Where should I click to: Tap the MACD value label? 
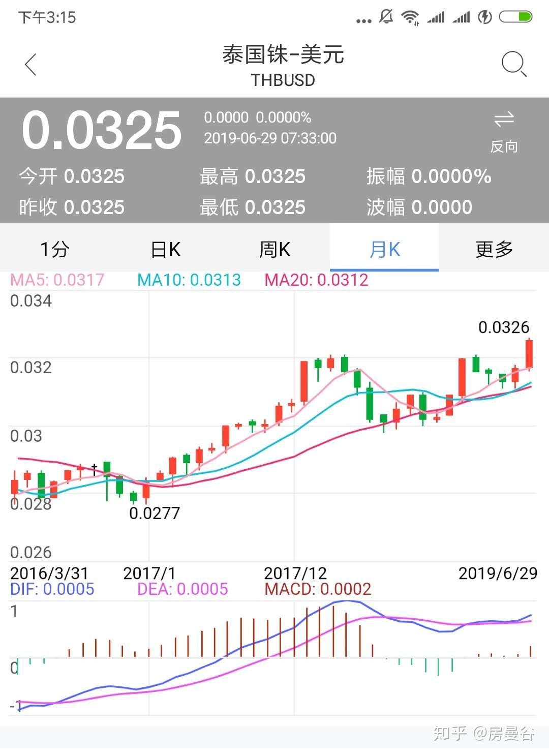318,589
